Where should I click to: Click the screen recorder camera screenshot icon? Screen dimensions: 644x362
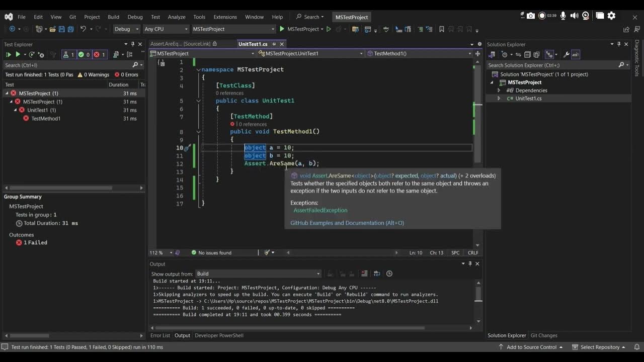click(x=531, y=16)
